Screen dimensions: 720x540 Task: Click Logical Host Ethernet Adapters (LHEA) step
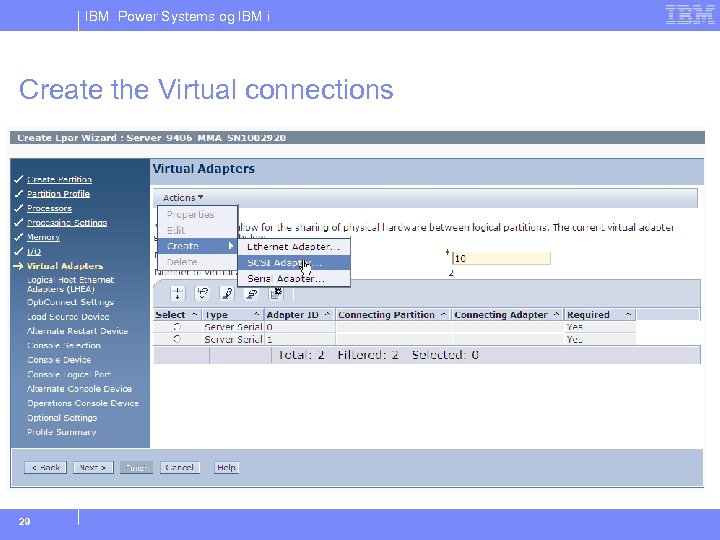click(70, 284)
